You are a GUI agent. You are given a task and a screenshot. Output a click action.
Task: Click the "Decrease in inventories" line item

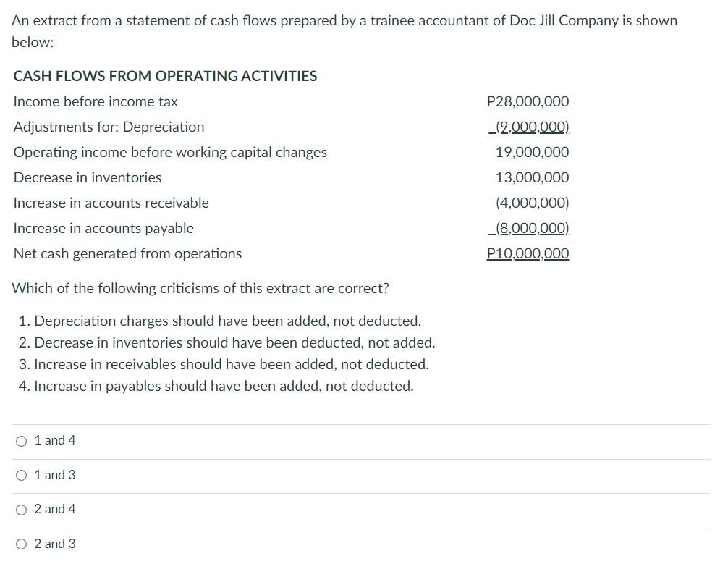coord(88,177)
